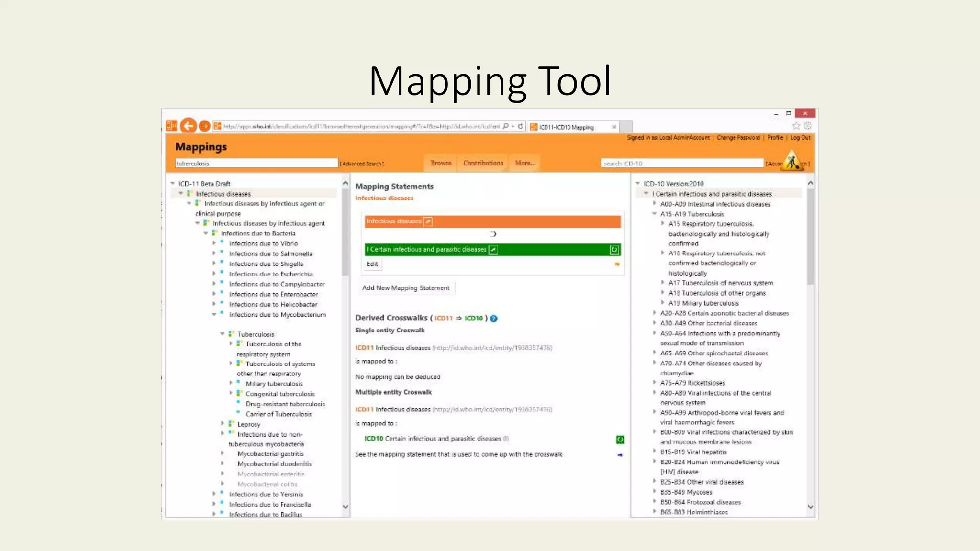The image size is (980, 551).
Task: Click the favorites star icon
Action: click(796, 126)
